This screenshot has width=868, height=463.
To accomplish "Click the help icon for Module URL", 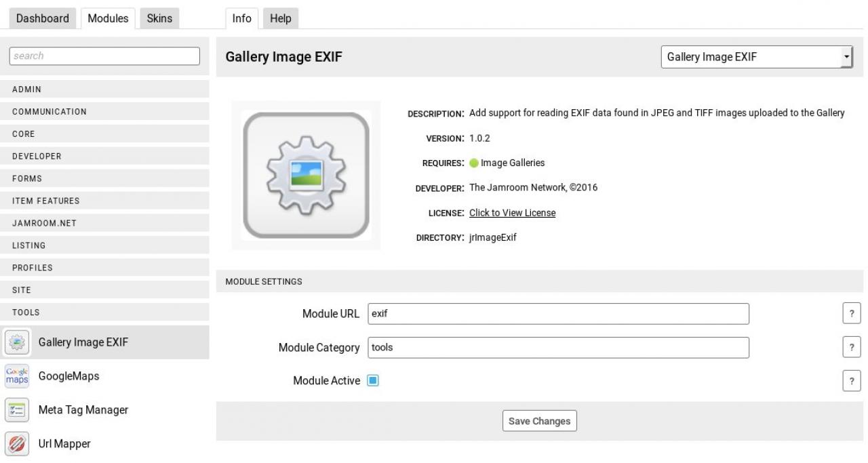I will (x=851, y=314).
